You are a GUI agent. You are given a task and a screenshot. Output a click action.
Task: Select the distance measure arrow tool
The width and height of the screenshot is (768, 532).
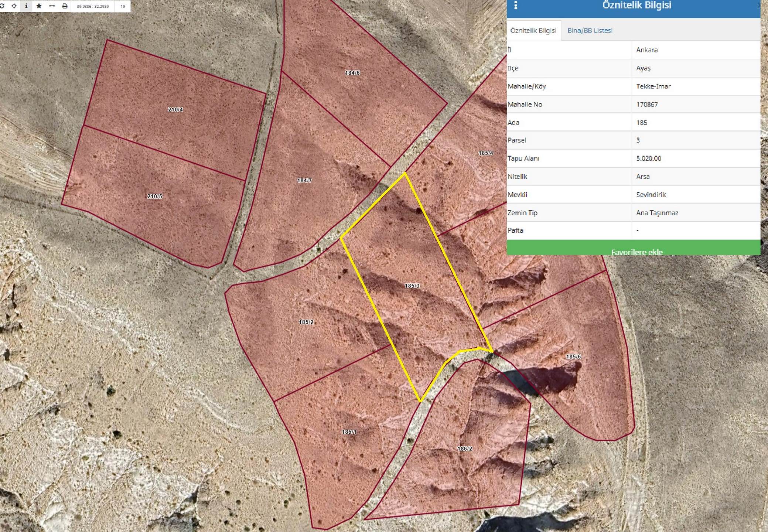click(52, 6)
